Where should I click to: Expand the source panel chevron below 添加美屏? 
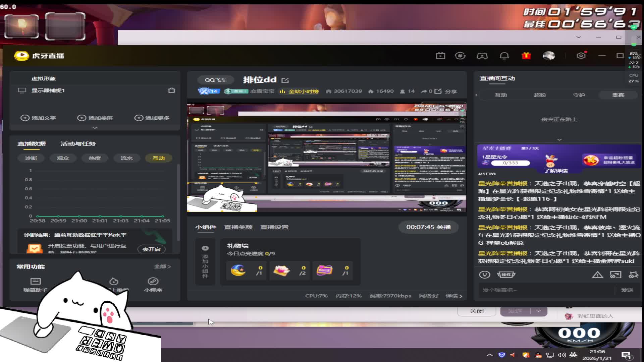click(x=95, y=128)
